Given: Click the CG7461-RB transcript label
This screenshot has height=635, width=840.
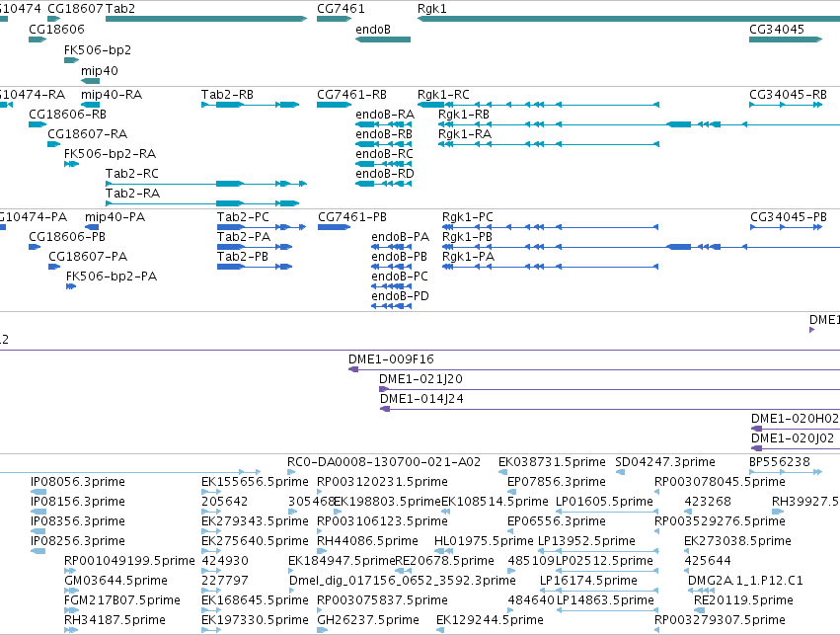Looking at the screenshot, I should click(352, 95).
